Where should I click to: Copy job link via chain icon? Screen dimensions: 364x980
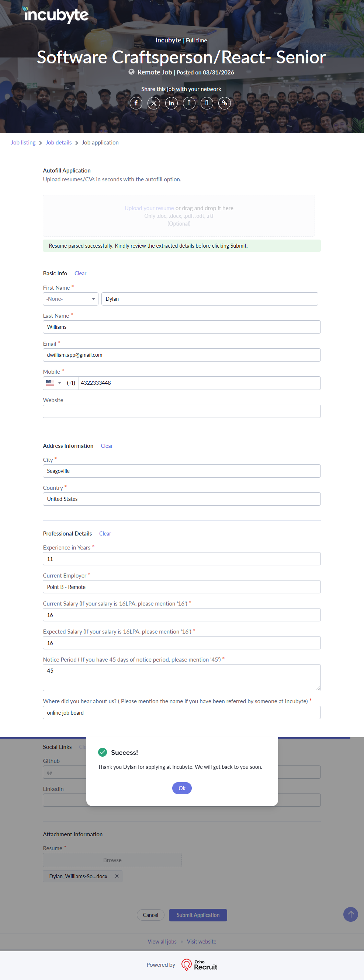click(x=225, y=103)
